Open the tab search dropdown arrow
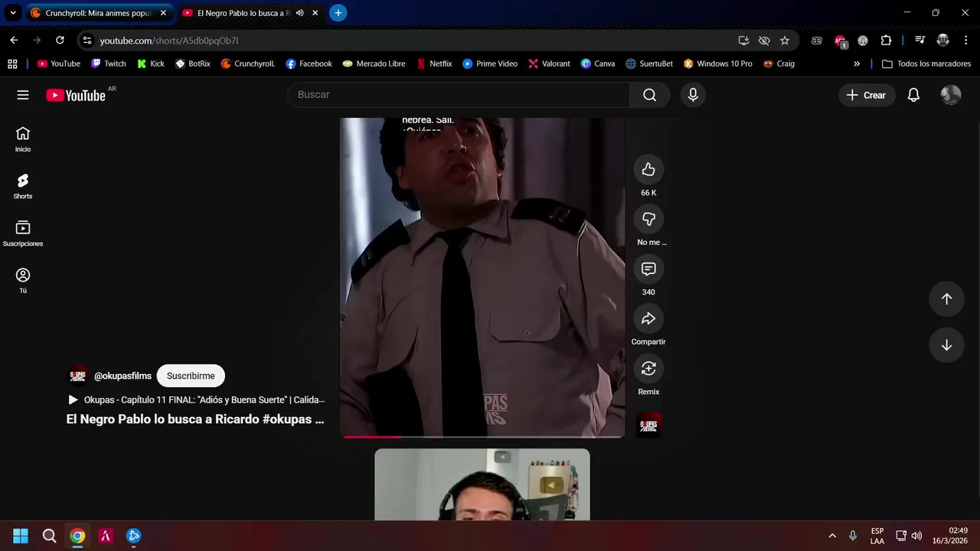Screen dimensions: 980x551 (13, 13)
